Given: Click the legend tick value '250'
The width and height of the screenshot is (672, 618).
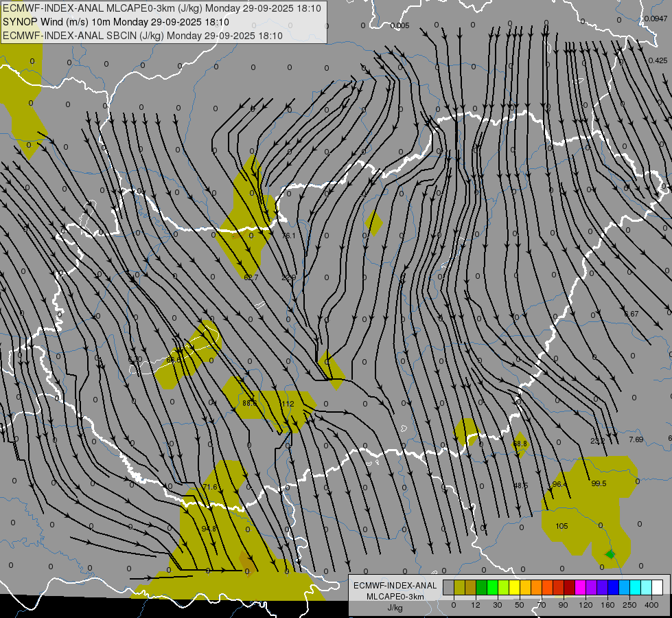Looking at the screenshot, I should coord(629,605).
